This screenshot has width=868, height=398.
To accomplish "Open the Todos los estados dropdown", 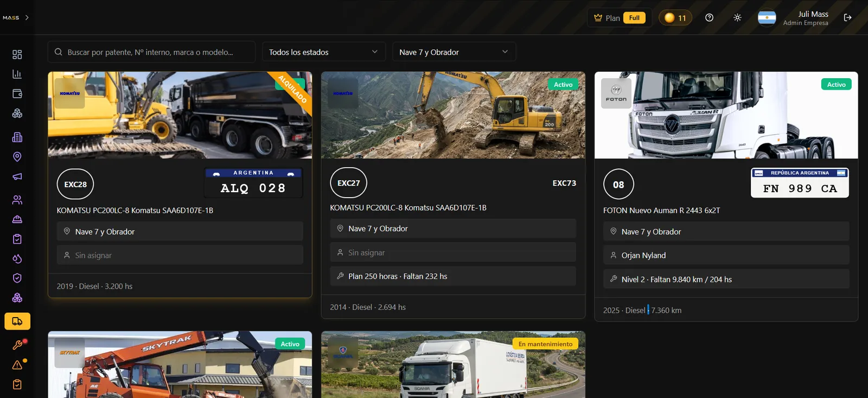I will (324, 52).
